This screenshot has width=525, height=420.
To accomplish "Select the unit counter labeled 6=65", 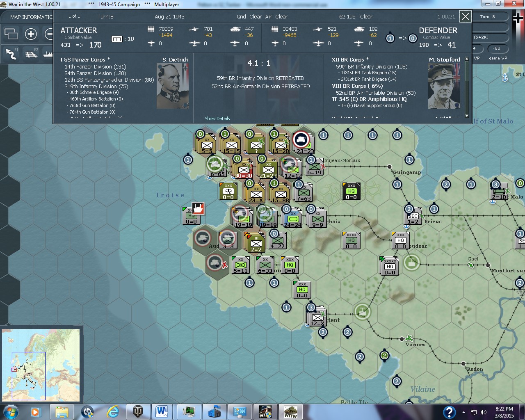I will pos(217,167).
